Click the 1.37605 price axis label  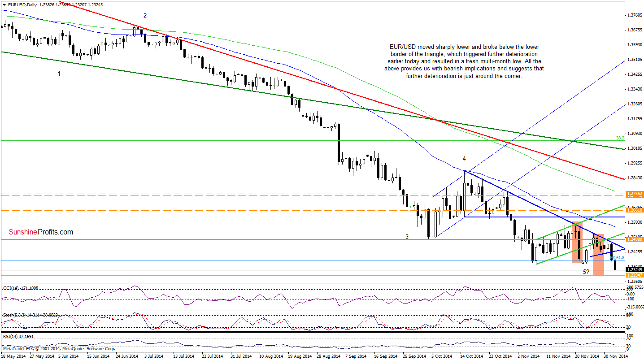click(634, 15)
